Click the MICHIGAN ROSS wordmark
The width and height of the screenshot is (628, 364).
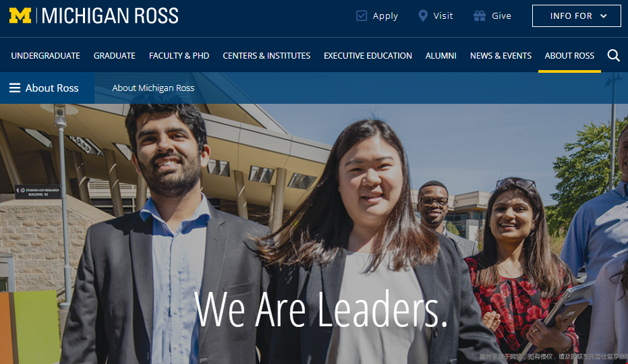tap(110, 16)
